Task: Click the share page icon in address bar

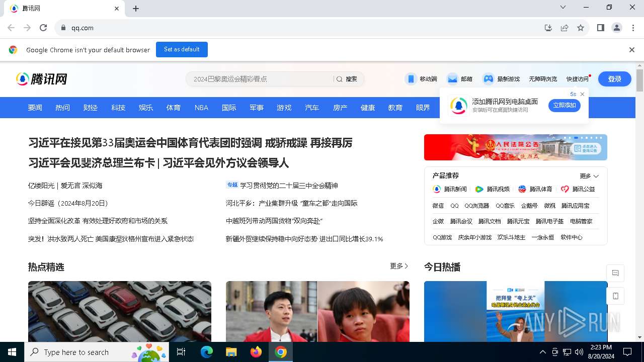Action: pyautogui.click(x=565, y=28)
